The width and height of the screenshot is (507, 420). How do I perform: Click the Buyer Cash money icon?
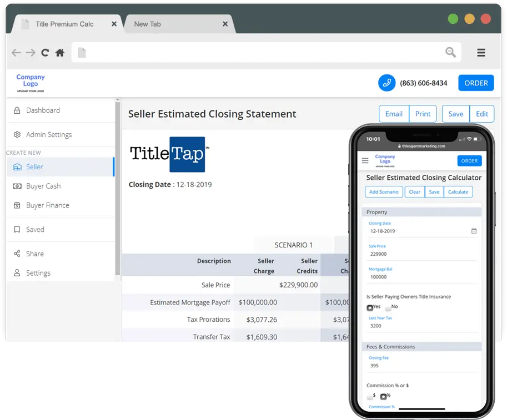17,186
